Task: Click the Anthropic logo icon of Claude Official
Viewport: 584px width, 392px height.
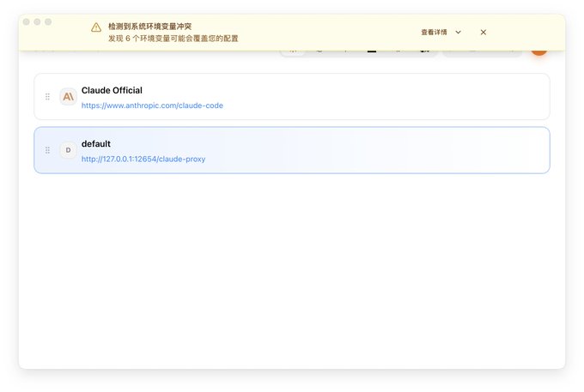Action: (68, 97)
